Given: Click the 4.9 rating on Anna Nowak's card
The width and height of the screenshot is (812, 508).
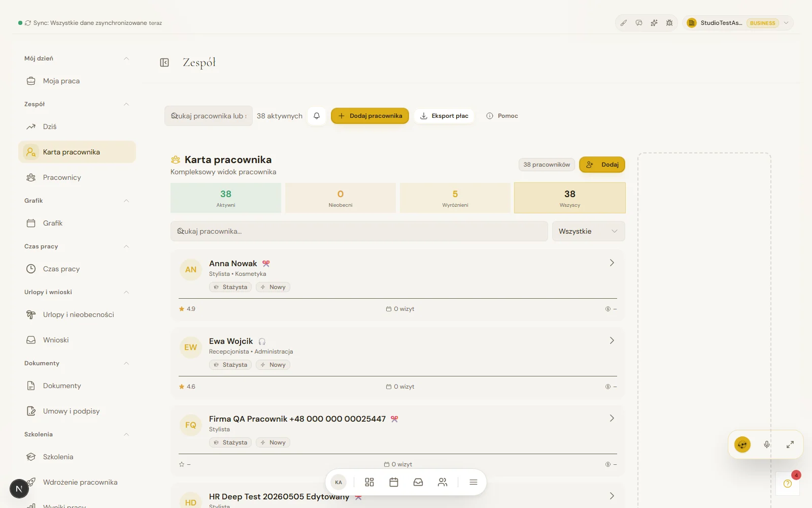Looking at the screenshot, I should (x=187, y=309).
